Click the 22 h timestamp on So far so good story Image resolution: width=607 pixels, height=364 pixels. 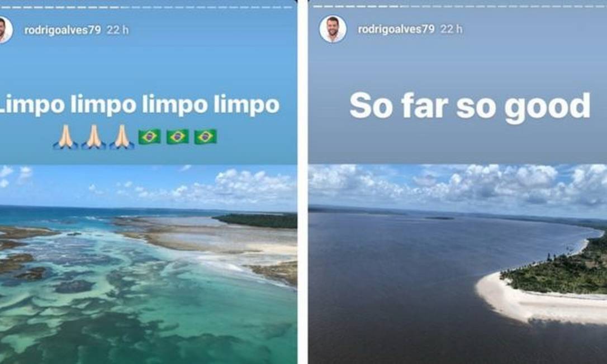pos(452,29)
